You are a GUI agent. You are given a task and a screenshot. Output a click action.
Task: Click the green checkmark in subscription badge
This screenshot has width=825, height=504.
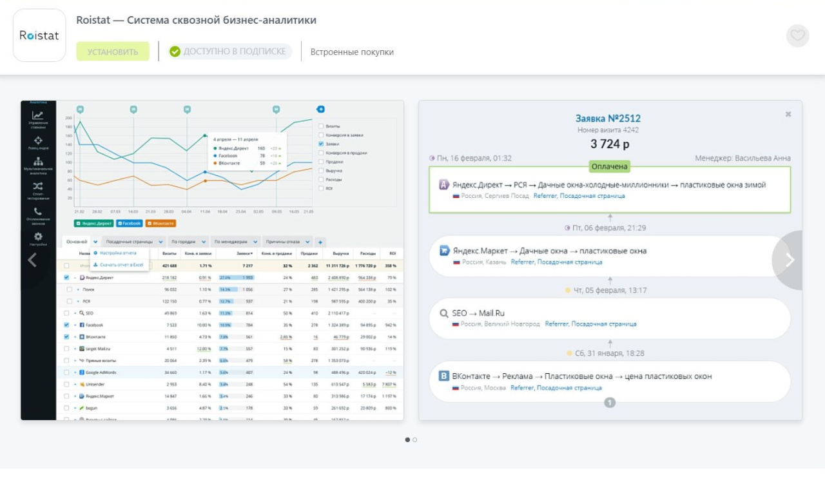[x=175, y=52]
